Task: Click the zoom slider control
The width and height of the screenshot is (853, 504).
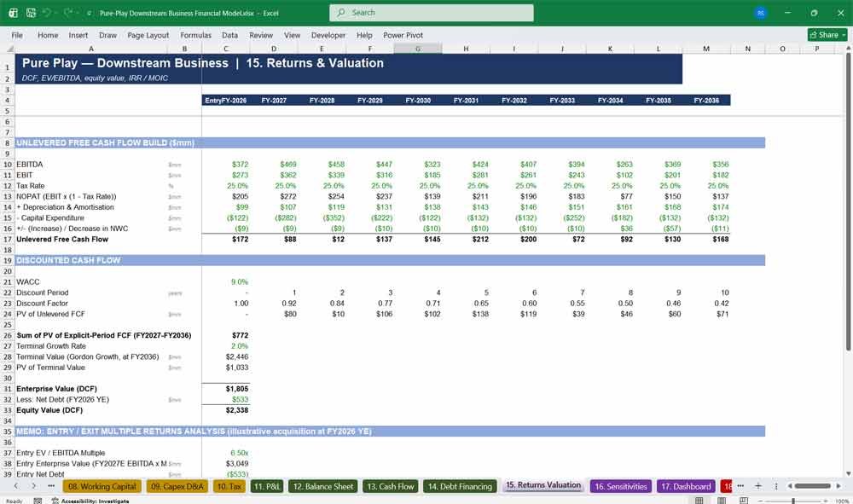Action: 793,501
